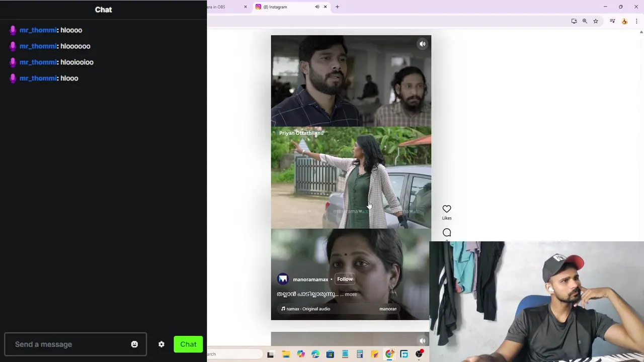This screenshot has height=362, width=644.
Task: Open Calculator from taskbar
Action: pos(360,354)
